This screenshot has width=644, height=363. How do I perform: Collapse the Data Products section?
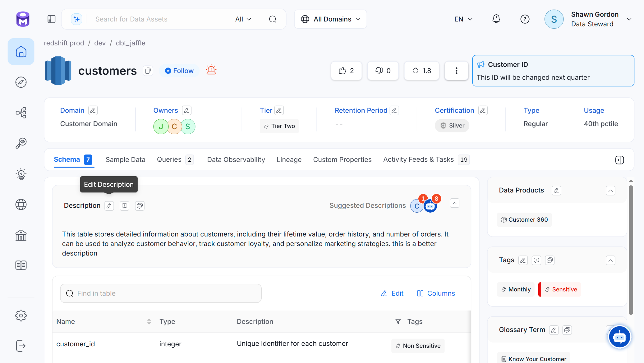click(610, 190)
